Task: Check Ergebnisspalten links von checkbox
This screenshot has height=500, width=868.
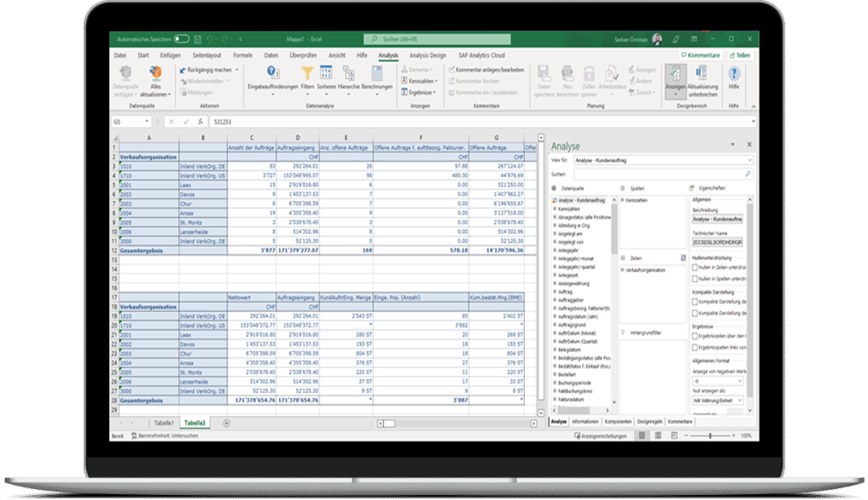Action: tap(695, 347)
